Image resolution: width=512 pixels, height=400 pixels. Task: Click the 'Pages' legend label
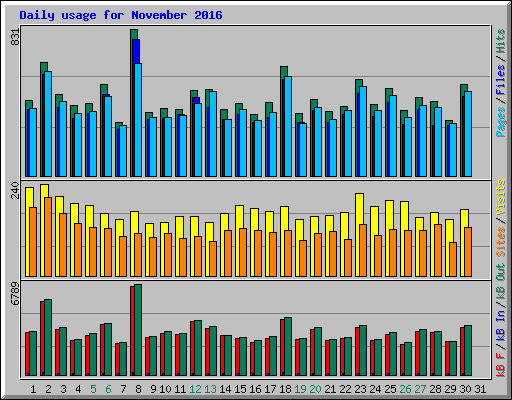pyautogui.click(x=501, y=122)
